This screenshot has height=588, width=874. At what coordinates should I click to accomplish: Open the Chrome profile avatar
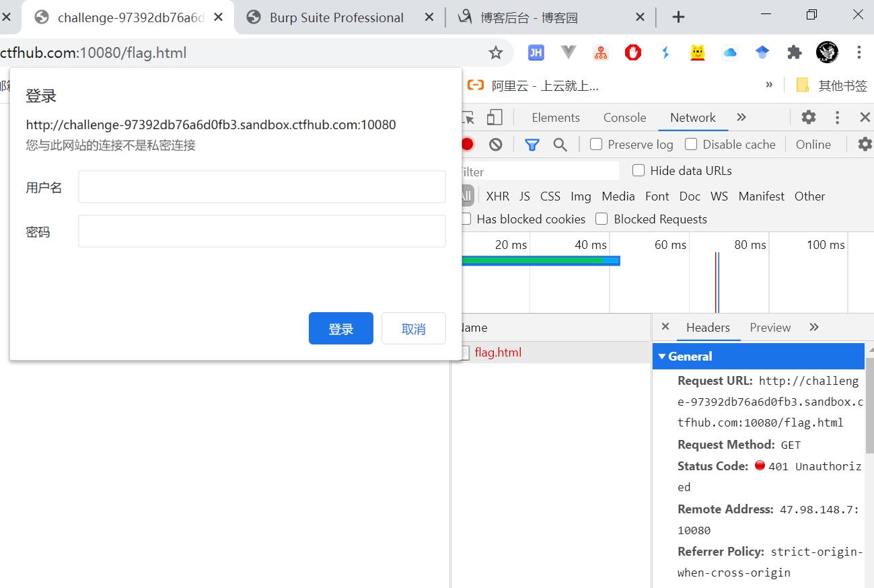pos(827,52)
